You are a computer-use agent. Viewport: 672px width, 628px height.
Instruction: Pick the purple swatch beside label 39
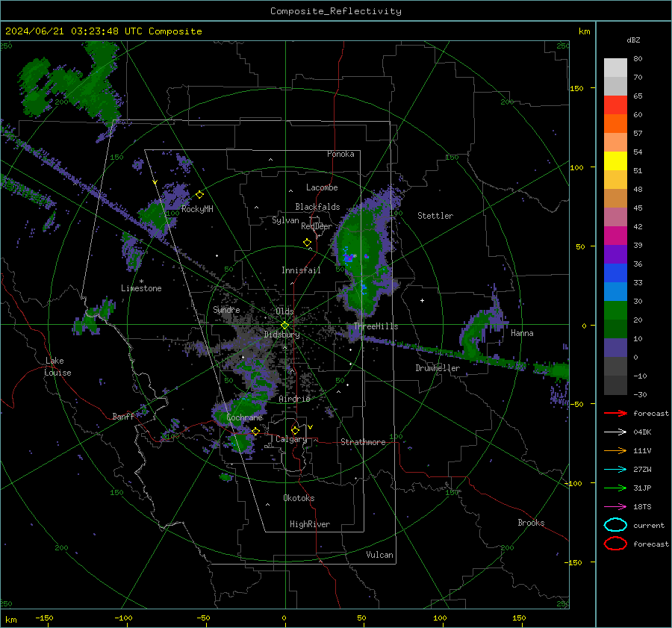pyautogui.click(x=615, y=254)
